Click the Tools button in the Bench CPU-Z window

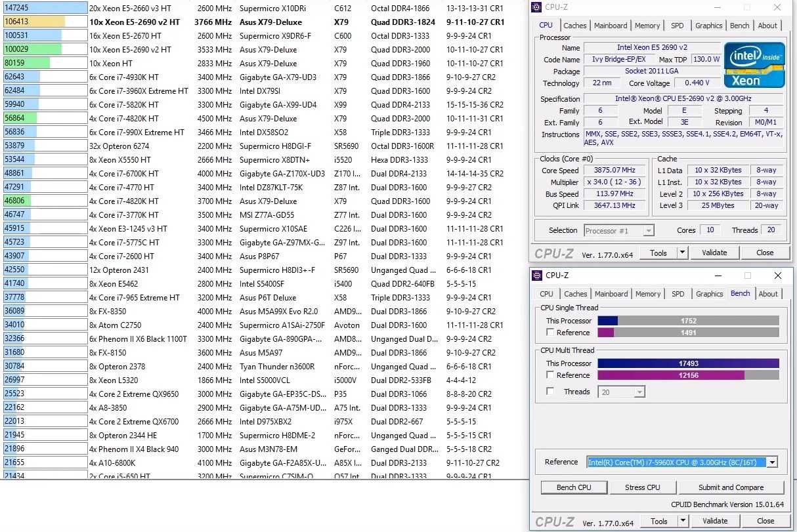pos(658,521)
